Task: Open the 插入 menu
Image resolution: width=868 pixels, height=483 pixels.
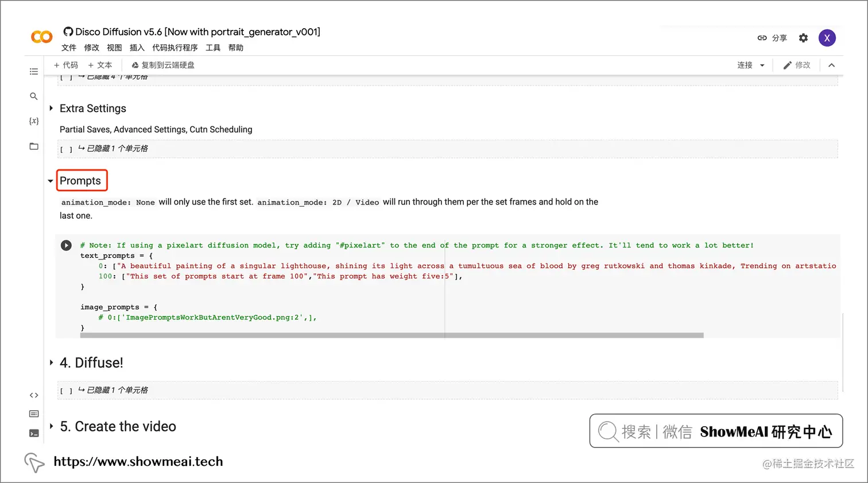Action: point(137,48)
